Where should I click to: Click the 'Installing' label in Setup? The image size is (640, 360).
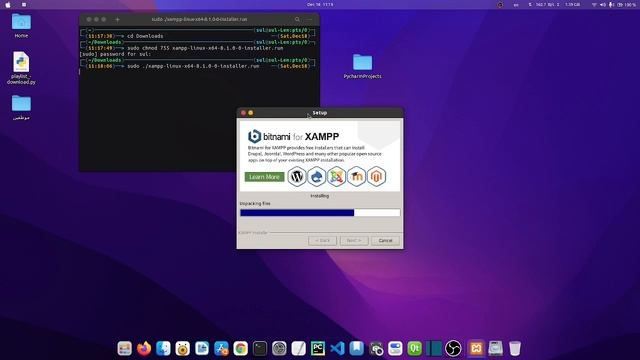(x=320, y=196)
